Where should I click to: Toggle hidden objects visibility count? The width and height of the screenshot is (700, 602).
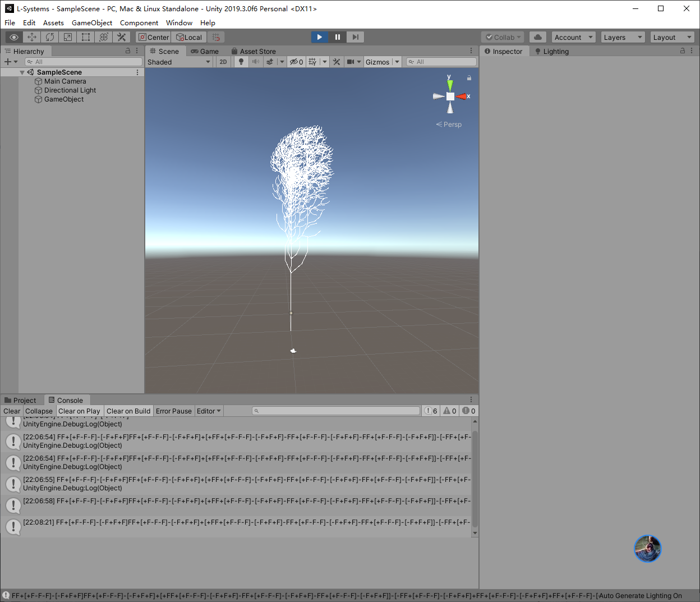click(x=296, y=62)
